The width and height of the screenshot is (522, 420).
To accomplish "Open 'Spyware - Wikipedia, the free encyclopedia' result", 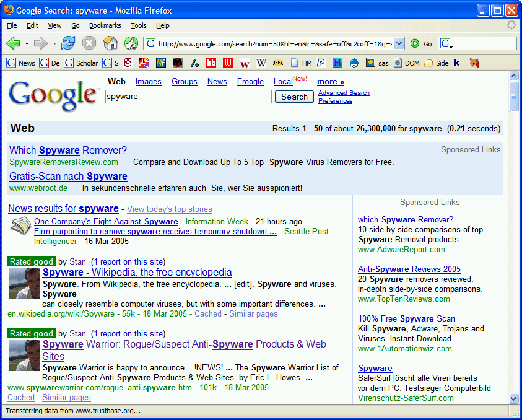I will (x=137, y=272).
